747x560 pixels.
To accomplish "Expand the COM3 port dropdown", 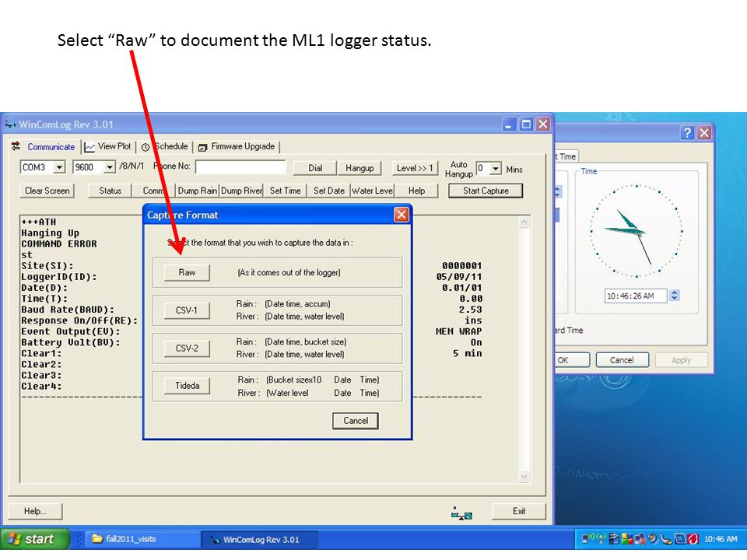I will [x=59, y=167].
